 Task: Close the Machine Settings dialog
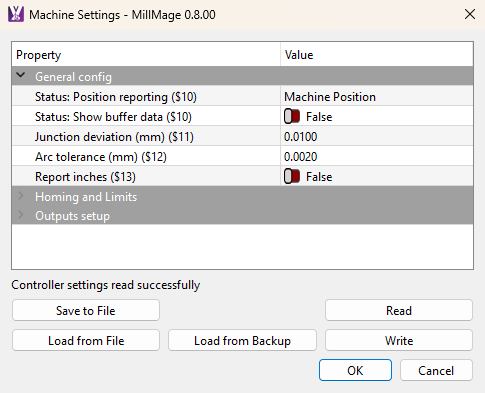pyautogui.click(x=470, y=14)
